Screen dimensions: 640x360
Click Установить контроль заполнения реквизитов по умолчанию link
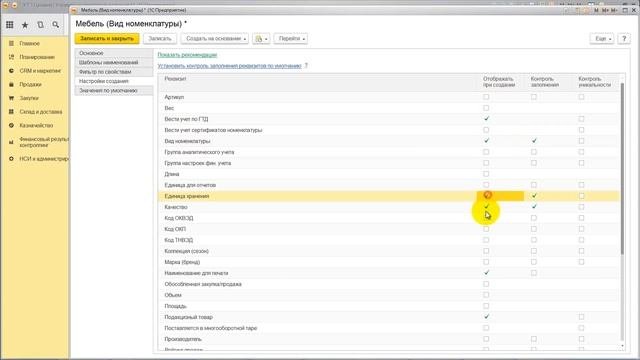[229, 66]
